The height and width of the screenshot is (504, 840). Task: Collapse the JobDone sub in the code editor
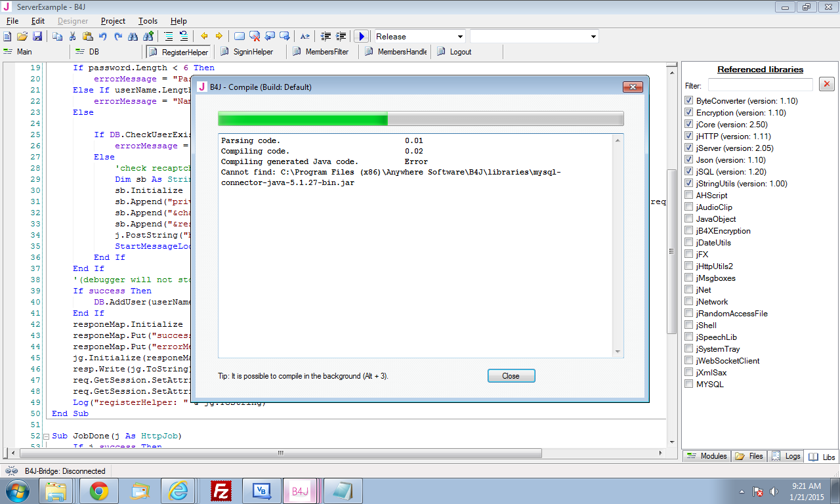click(x=47, y=436)
